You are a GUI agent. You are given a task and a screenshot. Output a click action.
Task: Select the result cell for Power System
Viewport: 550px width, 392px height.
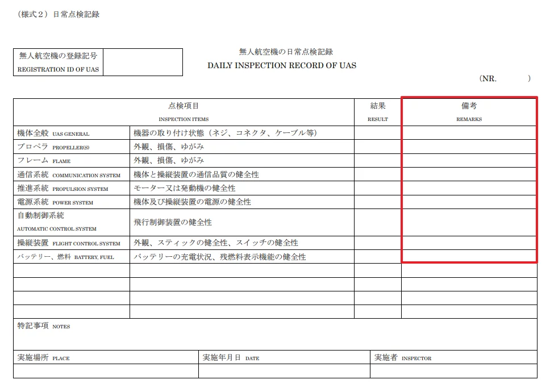pyautogui.click(x=377, y=202)
